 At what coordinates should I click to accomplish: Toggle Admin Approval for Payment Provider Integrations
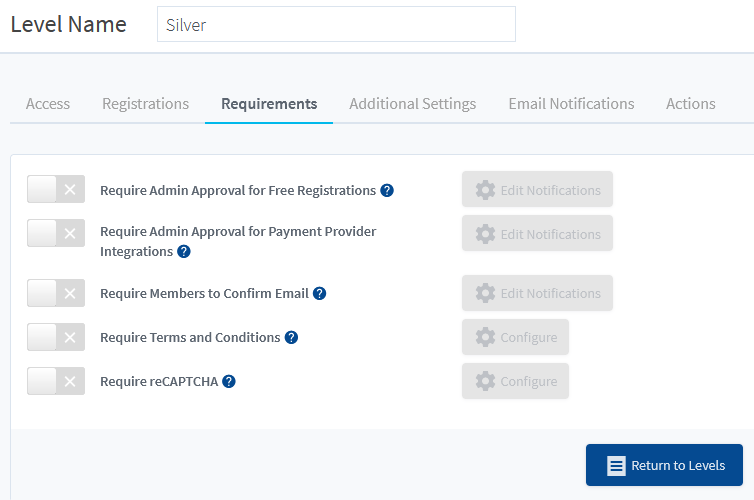pos(56,233)
